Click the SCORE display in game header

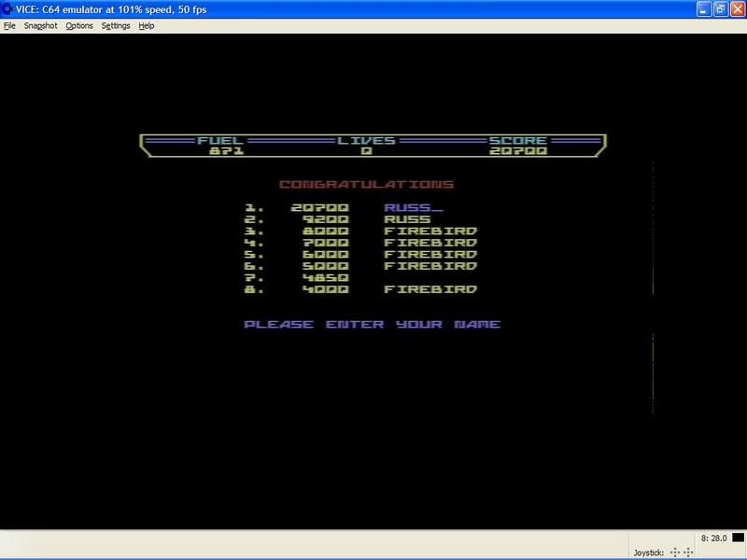tap(517, 146)
